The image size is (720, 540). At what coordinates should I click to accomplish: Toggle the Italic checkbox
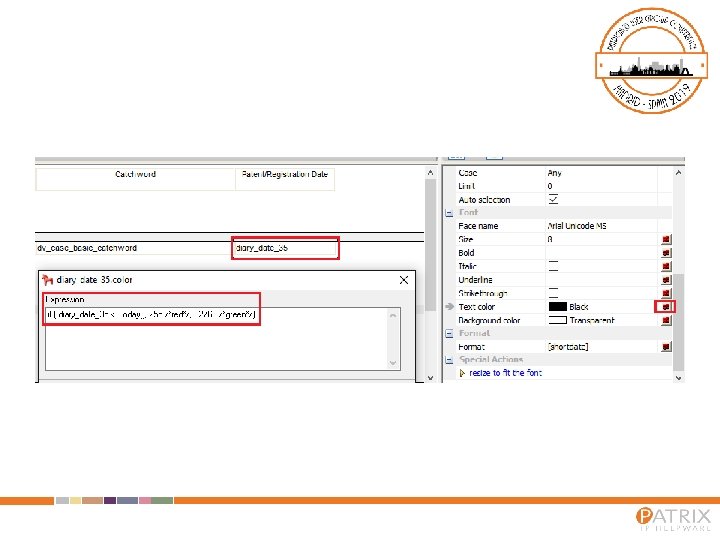tap(553, 266)
